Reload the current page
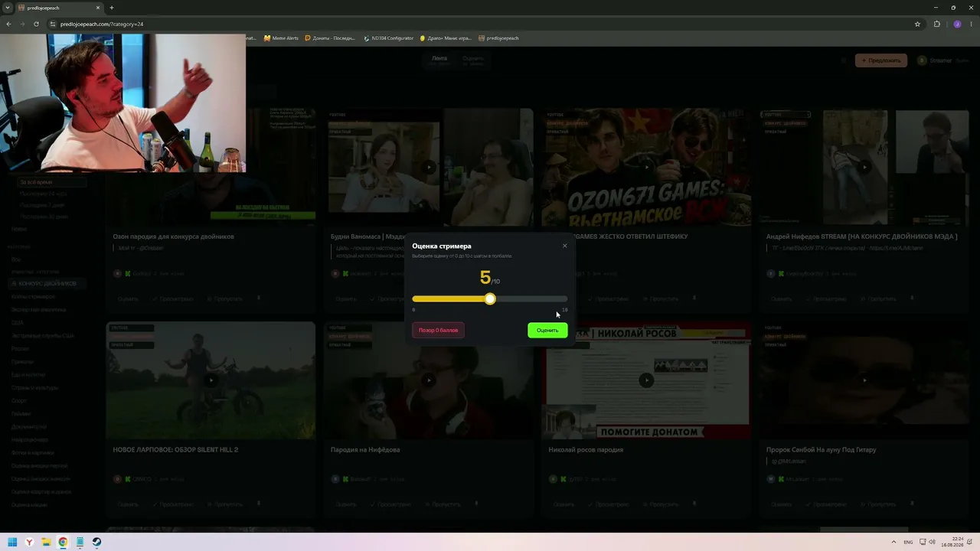The width and height of the screenshot is (980, 551). [x=36, y=24]
